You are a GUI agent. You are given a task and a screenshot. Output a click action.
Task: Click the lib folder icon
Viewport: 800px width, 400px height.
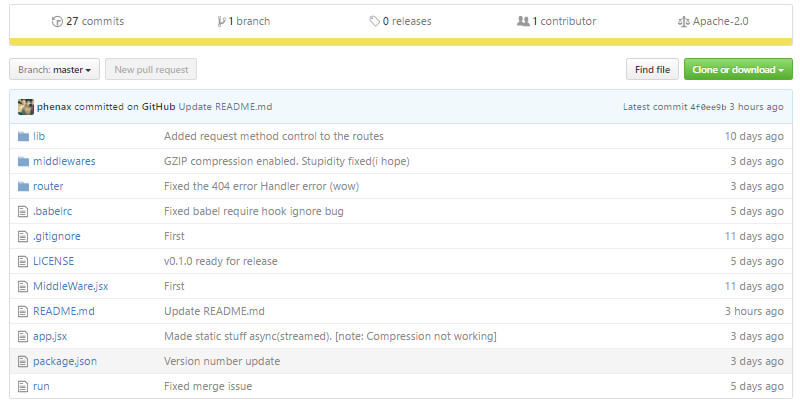[x=23, y=136]
